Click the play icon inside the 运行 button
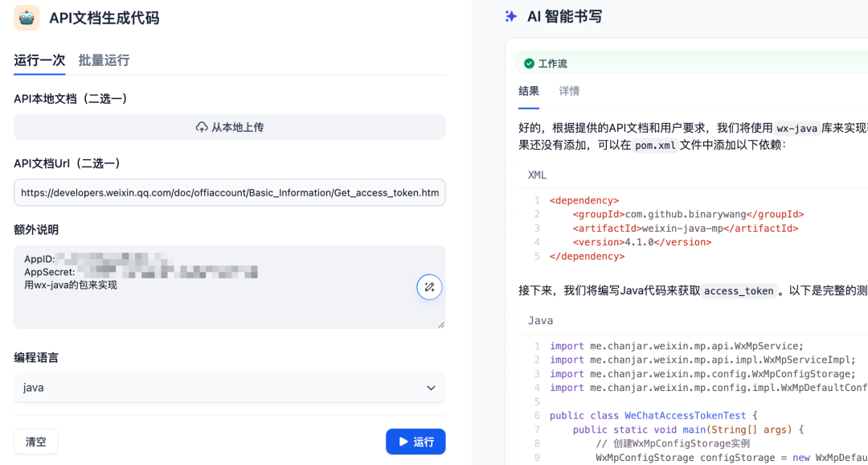868x465 pixels. (402, 441)
